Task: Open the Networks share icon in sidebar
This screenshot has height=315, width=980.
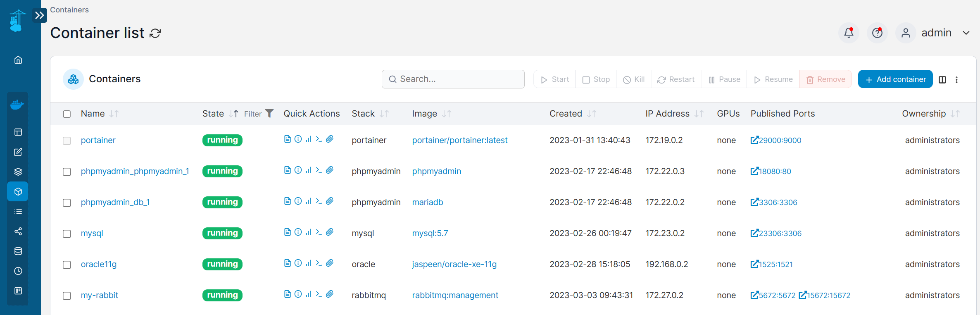Action: [x=18, y=231]
